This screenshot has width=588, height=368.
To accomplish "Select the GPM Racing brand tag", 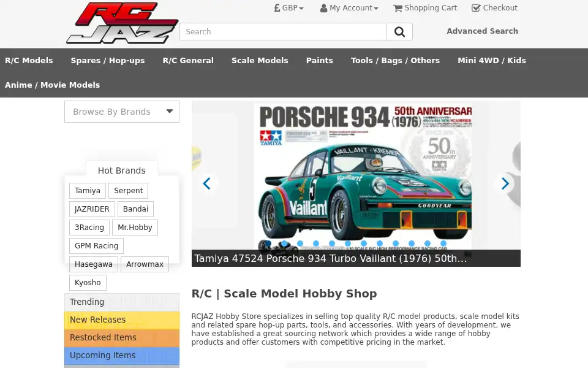I will pyautogui.click(x=96, y=245).
